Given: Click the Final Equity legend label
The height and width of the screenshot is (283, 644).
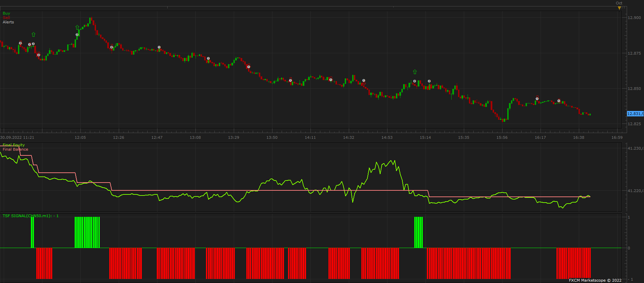Looking at the screenshot, I should point(14,145).
